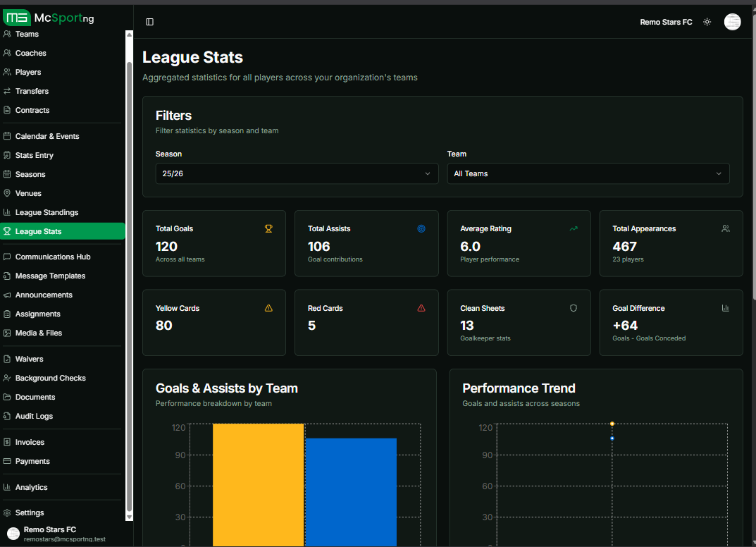Toggle light mode with the sun icon
The image size is (756, 547).
click(707, 22)
